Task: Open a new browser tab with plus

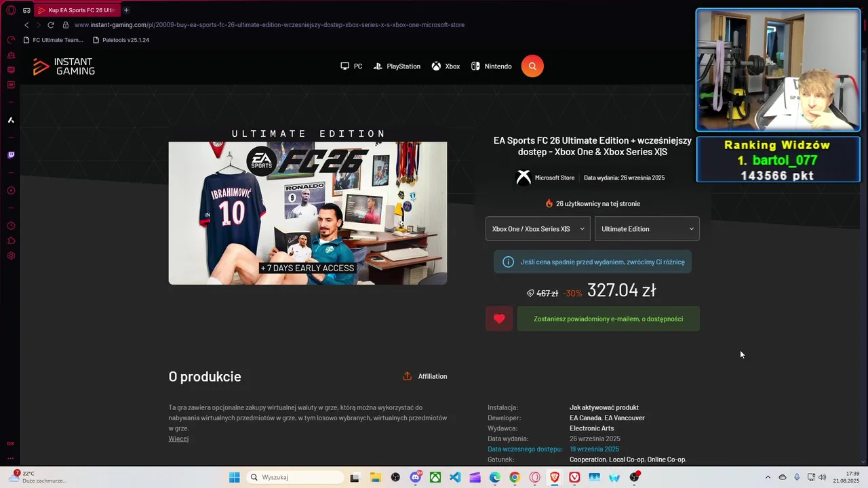Action: 126,10
